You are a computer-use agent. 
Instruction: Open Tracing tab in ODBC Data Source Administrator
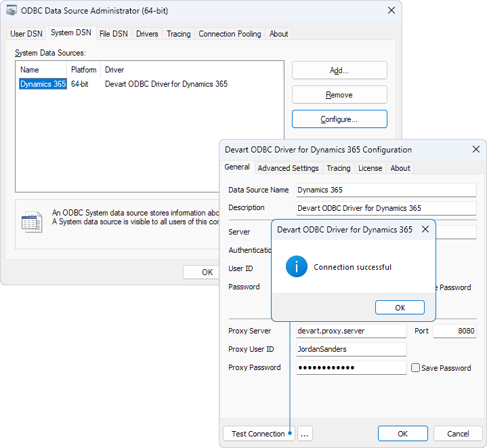(x=178, y=34)
